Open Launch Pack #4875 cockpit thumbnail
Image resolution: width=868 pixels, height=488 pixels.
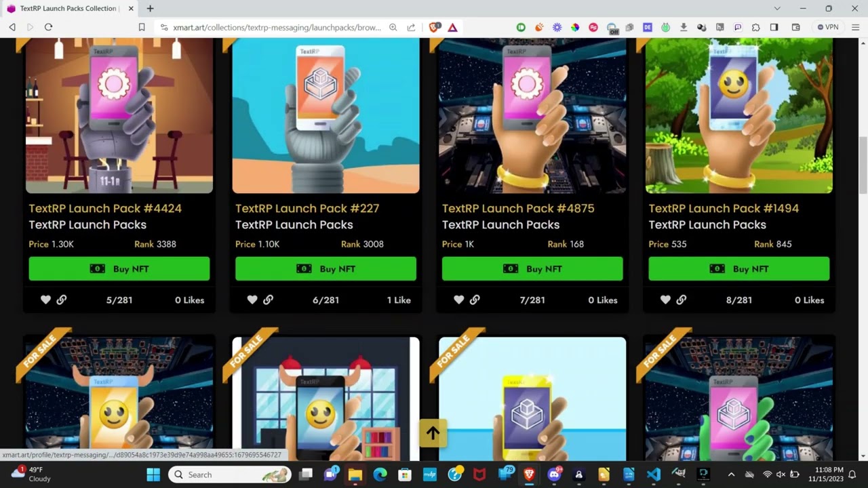[532, 115]
